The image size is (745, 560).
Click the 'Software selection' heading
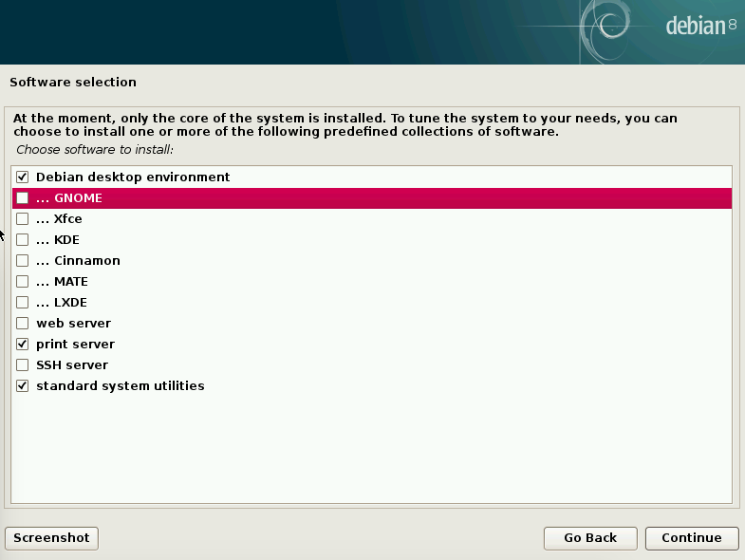coord(73,83)
